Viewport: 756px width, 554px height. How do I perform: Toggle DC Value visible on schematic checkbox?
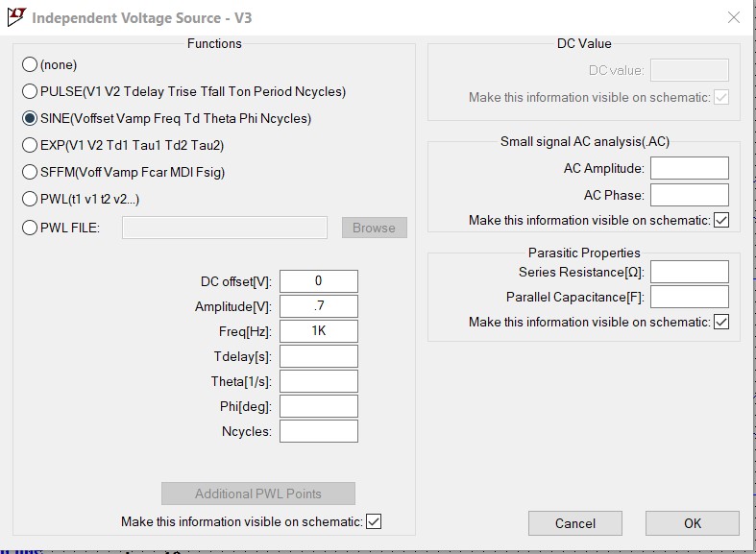[x=721, y=97]
